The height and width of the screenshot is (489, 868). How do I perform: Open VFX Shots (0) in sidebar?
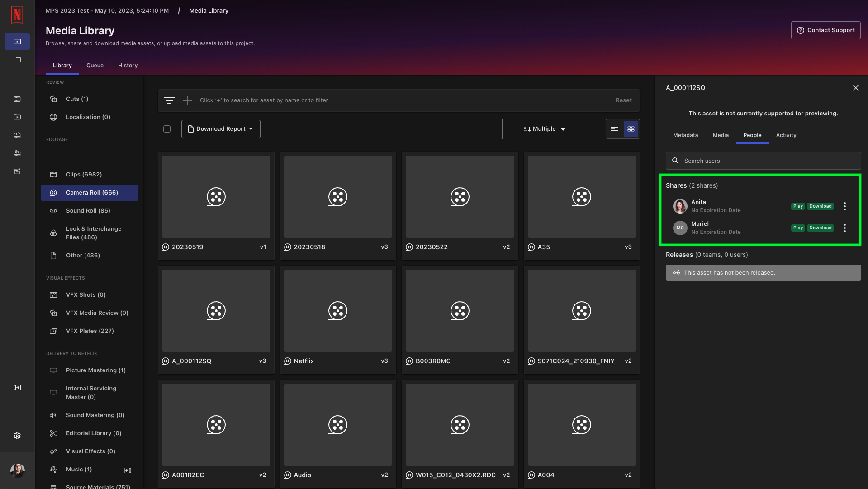(90, 294)
